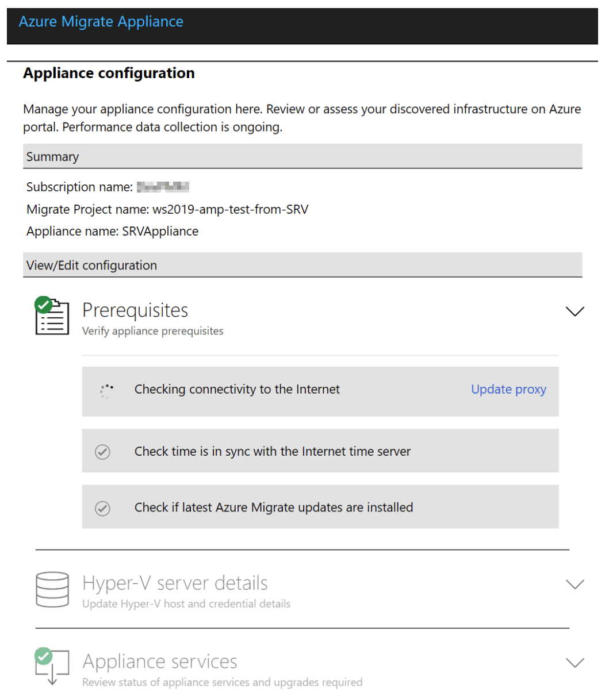The image size is (605, 700).
Task: Select the Hyper-V server details heading
Action: point(175,583)
